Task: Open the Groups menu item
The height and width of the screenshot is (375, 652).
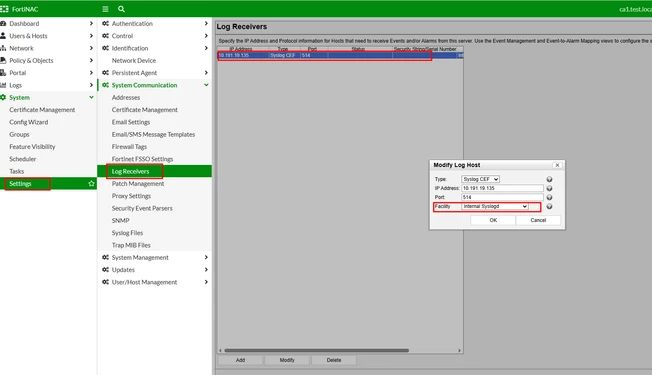Action: 19,134
